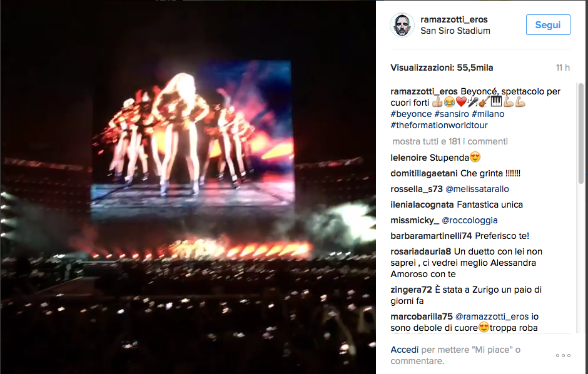Open the rosariadauria8 commenter profile
The image size is (588, 374).
421,251
